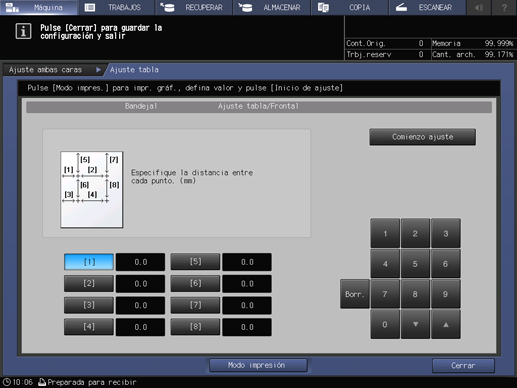Tap keypad digit 7
Viewport: 517px width, 388px height.
coord(385,294)
